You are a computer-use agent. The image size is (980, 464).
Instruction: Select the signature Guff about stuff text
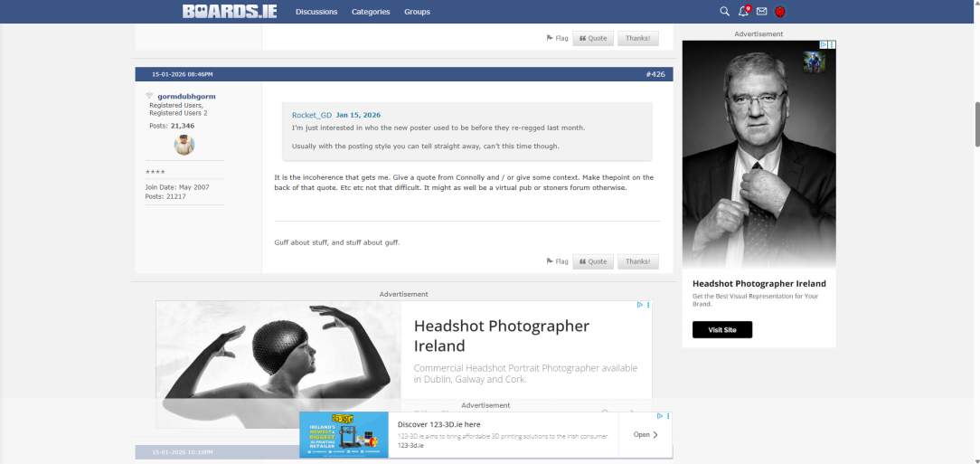pos(337,242)
